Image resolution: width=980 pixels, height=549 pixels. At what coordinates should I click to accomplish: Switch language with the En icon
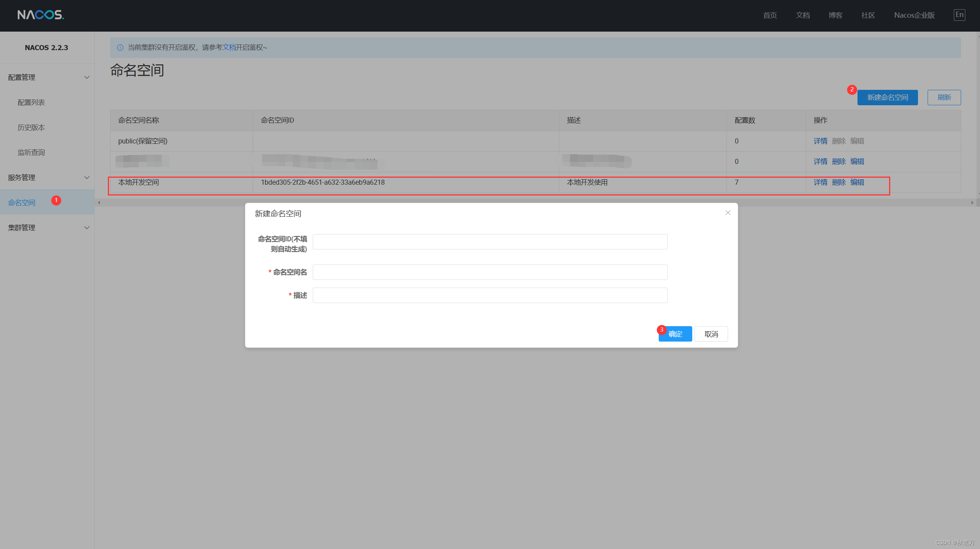coord(959,15)
